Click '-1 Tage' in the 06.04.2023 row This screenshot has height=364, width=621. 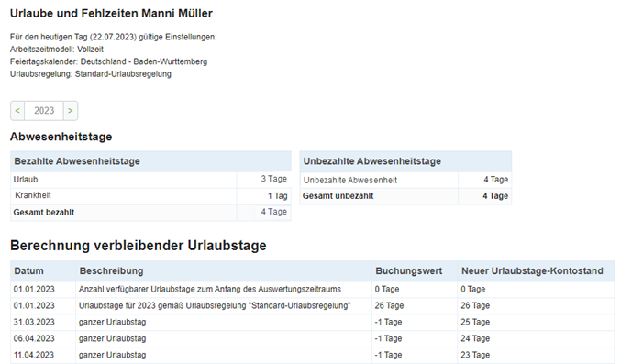(389, 338)
